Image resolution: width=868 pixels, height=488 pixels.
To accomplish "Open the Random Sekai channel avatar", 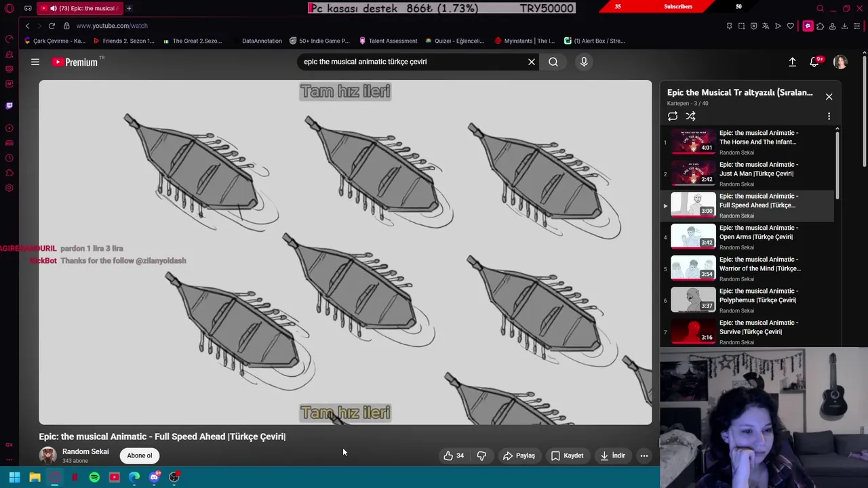I will coord(47,455).
